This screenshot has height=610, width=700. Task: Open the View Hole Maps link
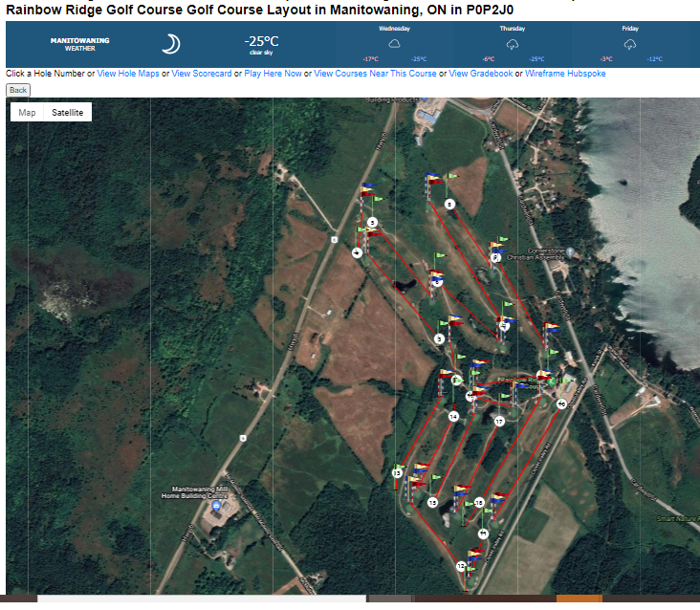[128, 74]
